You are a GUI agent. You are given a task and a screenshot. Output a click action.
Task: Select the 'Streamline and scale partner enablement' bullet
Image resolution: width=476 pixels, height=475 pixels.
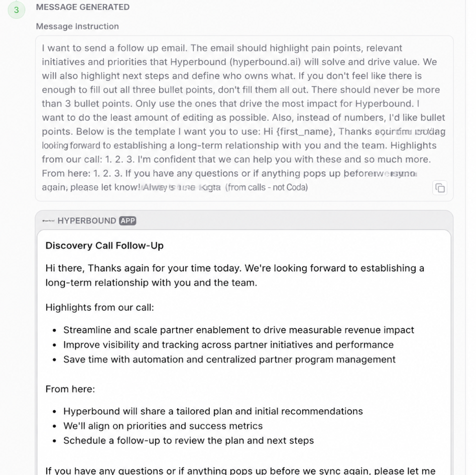239,330
